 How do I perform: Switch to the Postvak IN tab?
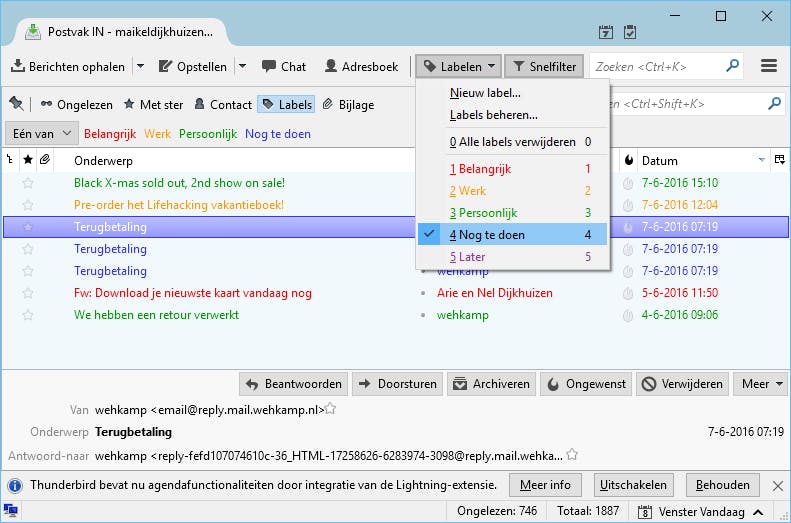point(121,32)
